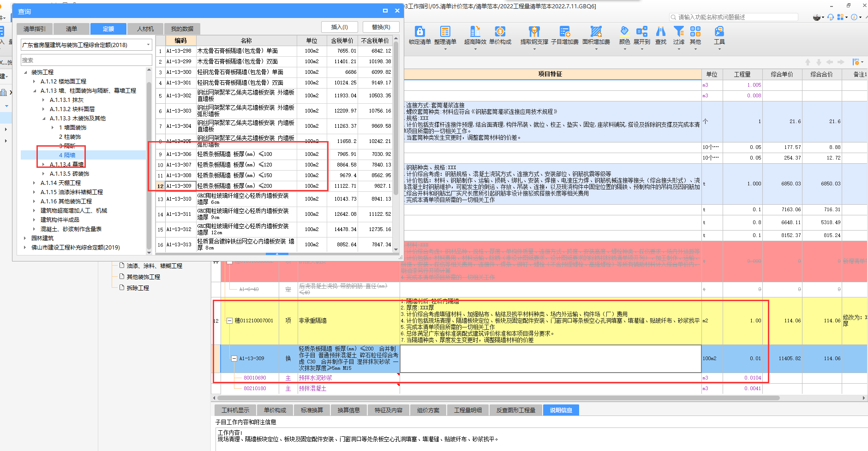Click the 锁定清单 lock icon
This screenshot has width=868, height=451.
[x=419, y=31]
